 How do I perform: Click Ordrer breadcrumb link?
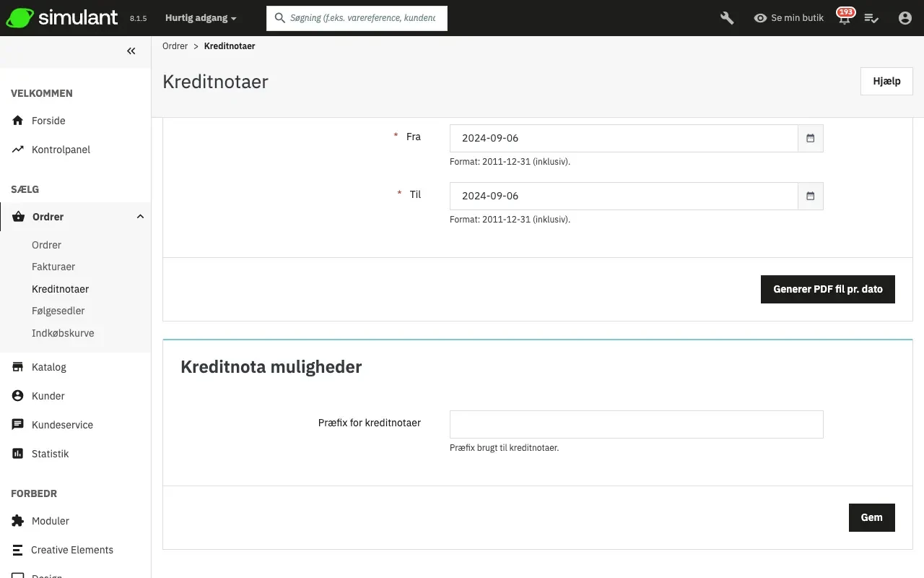(x=175, y=46)
